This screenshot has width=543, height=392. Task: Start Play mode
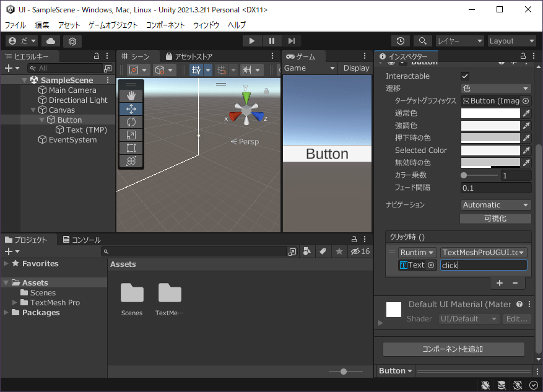(x=252, y=41)
